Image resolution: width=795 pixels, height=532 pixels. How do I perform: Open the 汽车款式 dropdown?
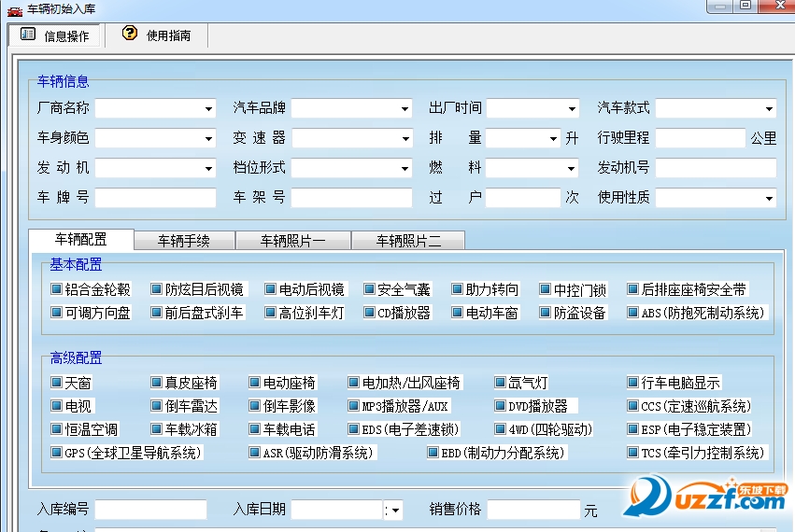tap(769, 108)
